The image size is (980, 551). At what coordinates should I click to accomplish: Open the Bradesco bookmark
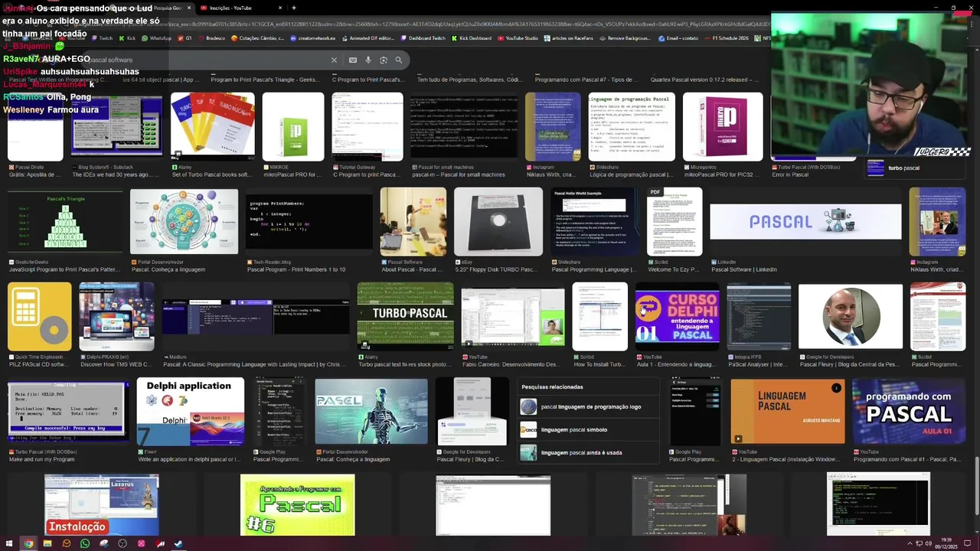coord(212,37)
